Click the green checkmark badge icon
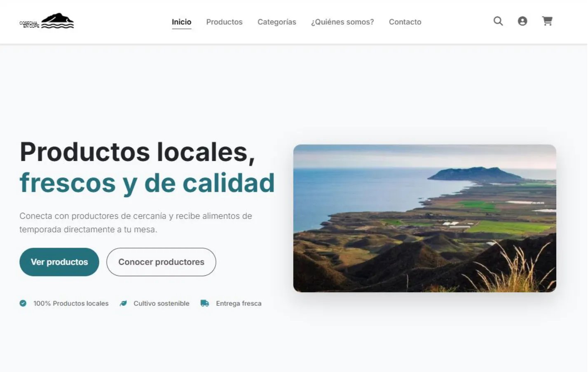The image size is (588, 372). (23, 303)
